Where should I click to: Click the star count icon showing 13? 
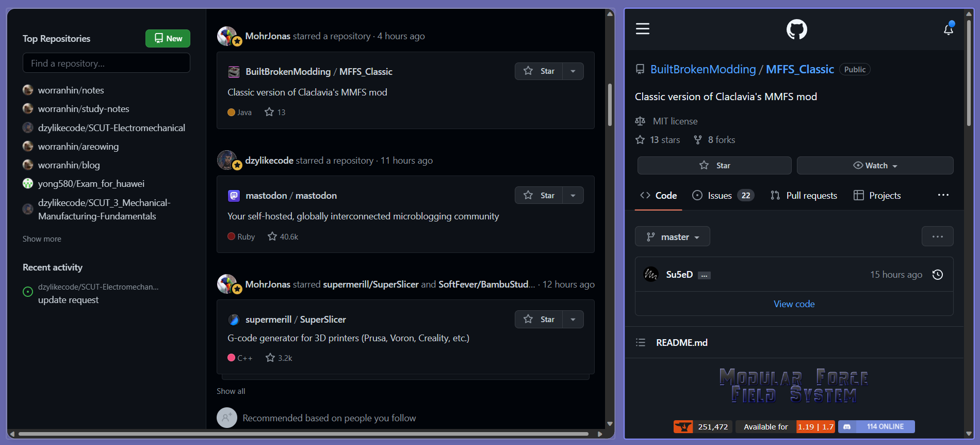point(269,112)
